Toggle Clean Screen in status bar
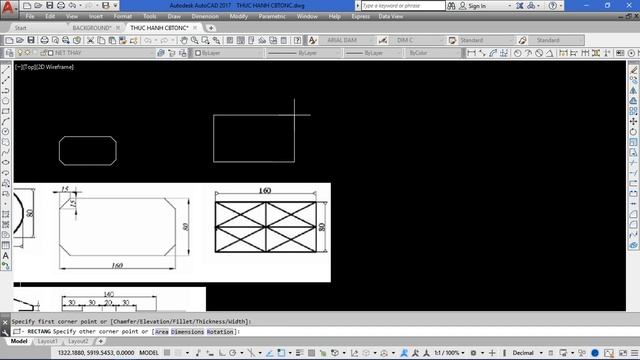 point(623,353)
